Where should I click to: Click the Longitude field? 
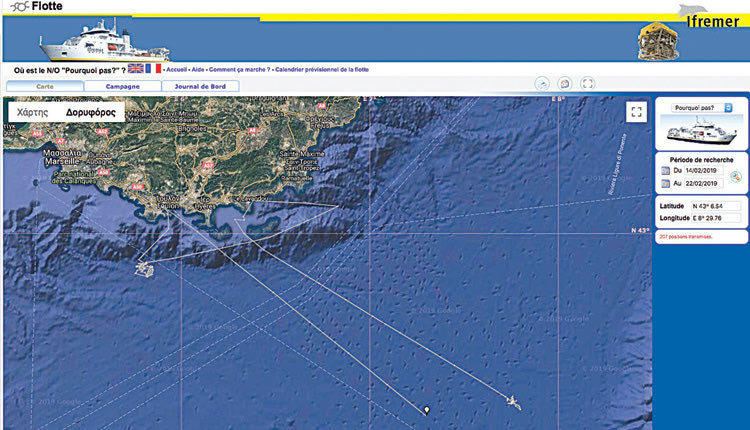click(716, 218)
